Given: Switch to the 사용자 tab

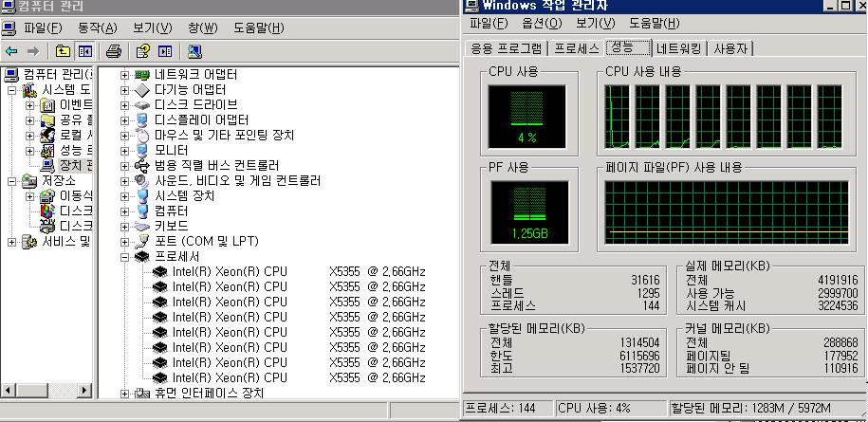Looking at the screenshot, I should 730,48.
